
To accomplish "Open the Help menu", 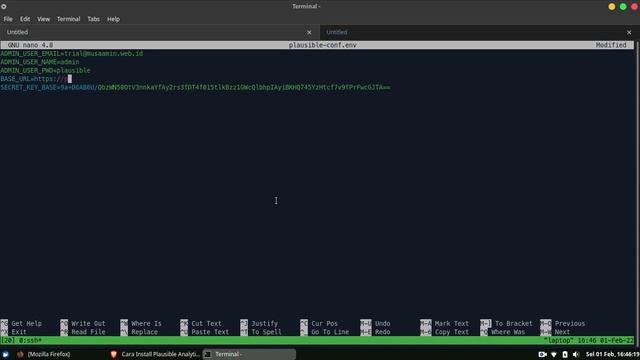I will click(x=113, y=19).
